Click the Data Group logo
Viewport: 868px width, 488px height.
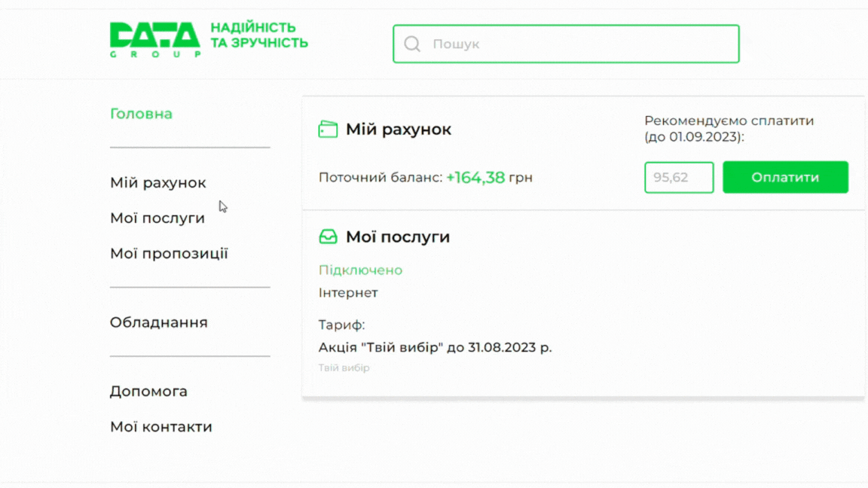click(x=154, y=39)
